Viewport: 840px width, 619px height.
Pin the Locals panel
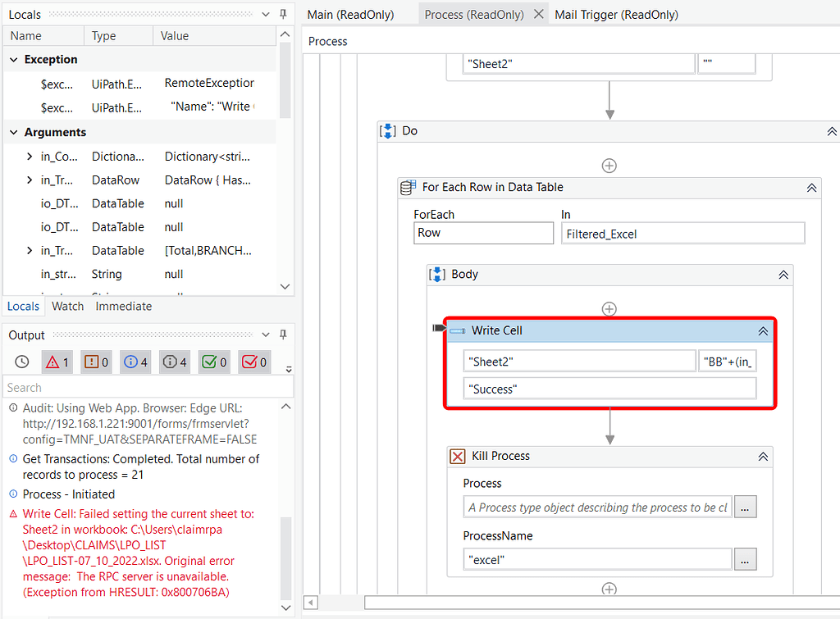(283, 13)
